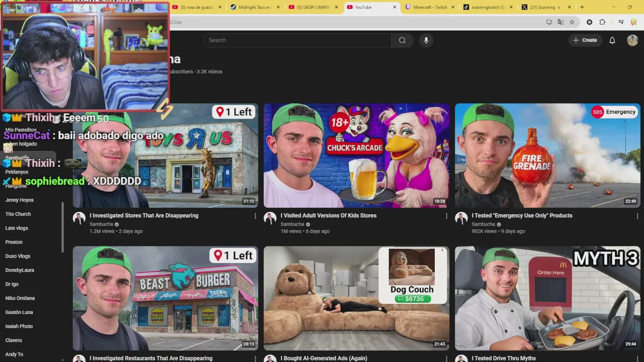Open the Dog Couch video thumbnail

(356, 298)
